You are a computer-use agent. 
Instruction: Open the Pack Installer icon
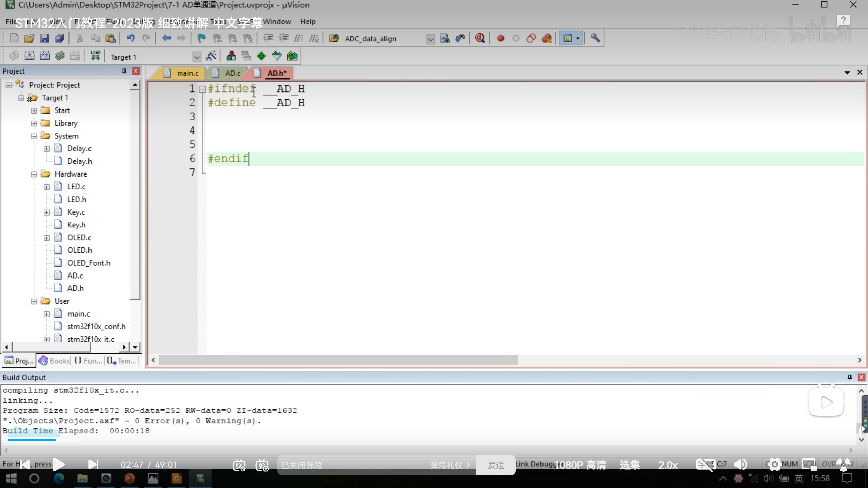click(292, 56)
